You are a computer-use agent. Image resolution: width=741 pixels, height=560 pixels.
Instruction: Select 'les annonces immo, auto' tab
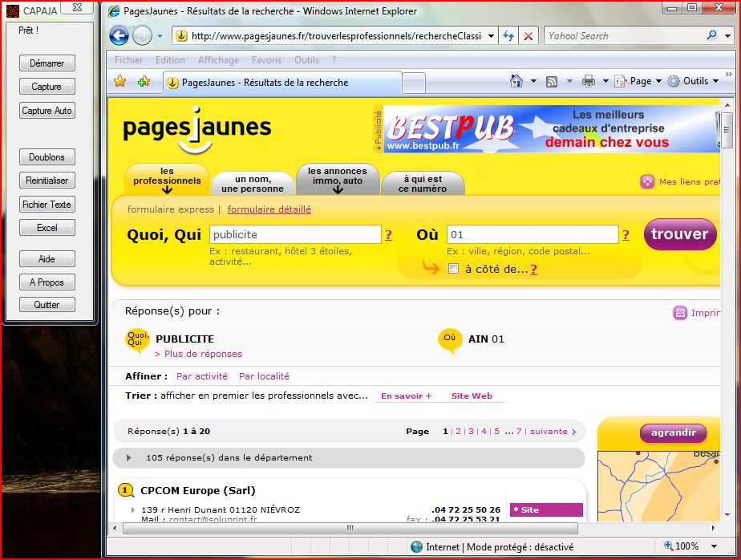[x=338, y=180]
